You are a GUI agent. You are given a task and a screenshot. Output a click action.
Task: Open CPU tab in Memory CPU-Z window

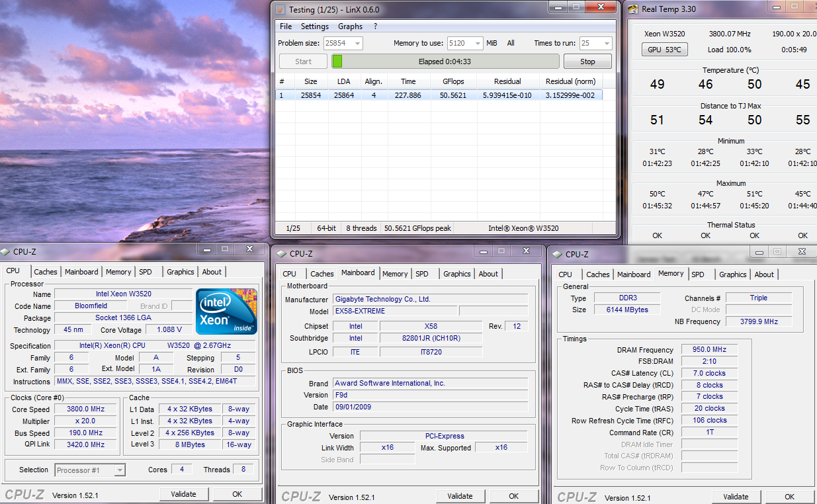pos(566,274)
